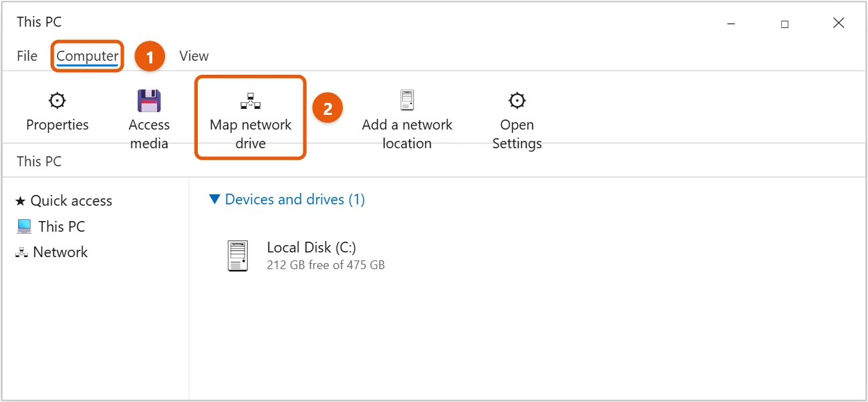The height and width of the screenshot is (402, 868).
Task: Click the Access media floppy icon
Action: pyautogui.click(x=149, y=101)
